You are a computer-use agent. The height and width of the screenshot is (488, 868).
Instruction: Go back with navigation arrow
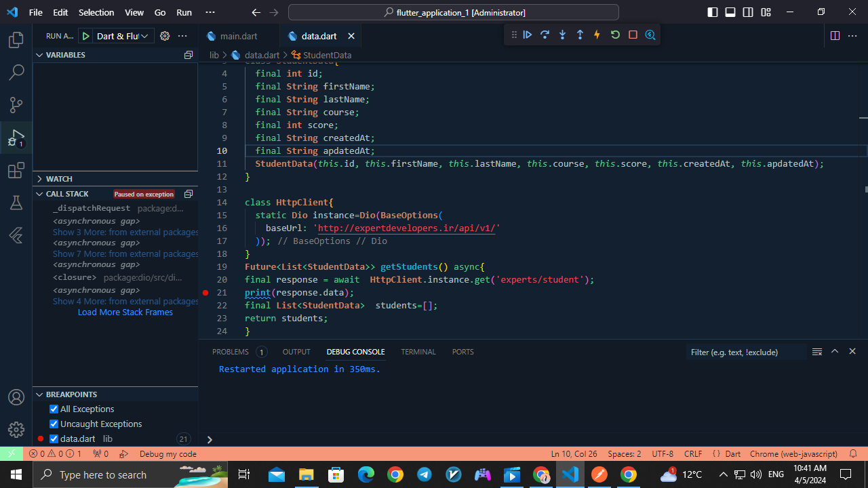(256, 12)
